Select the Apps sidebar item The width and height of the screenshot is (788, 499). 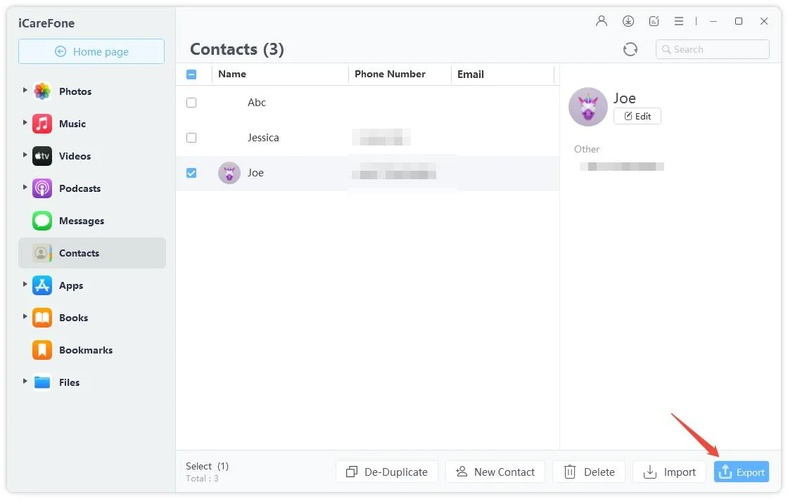coord(70,285)
